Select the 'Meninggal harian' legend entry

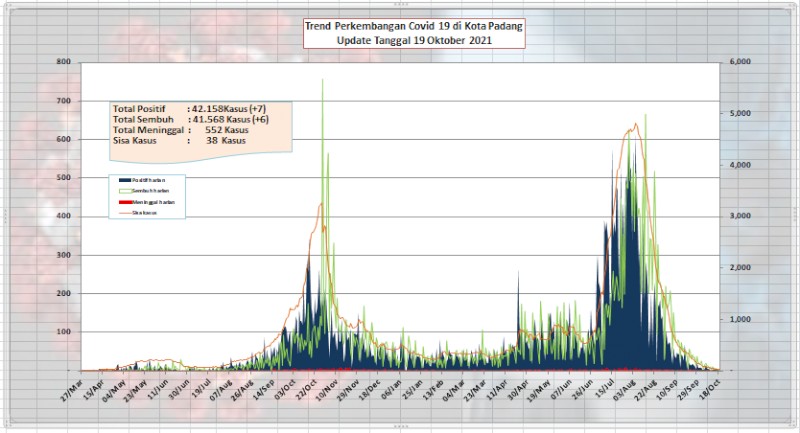click(x=147, y=202)
